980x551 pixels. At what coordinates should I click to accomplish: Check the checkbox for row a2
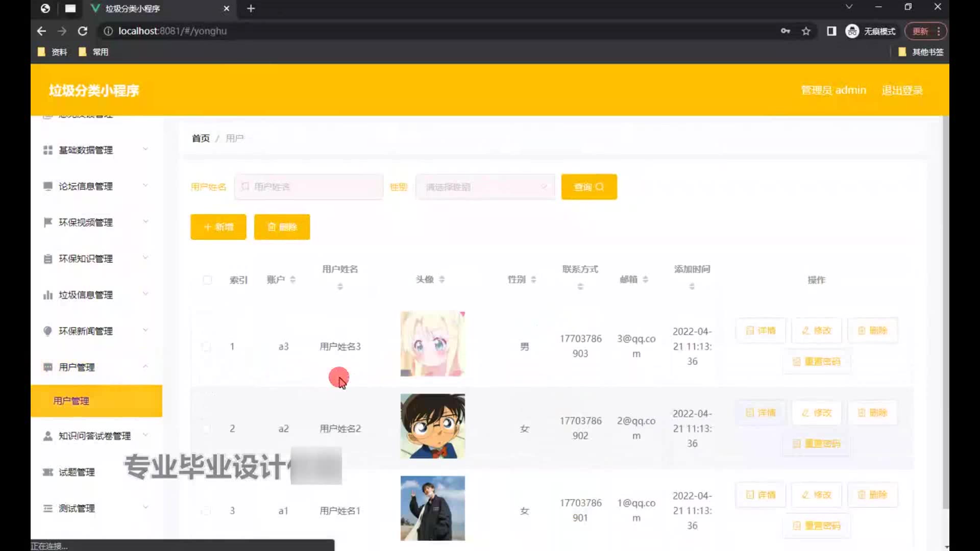pos(206,429)
